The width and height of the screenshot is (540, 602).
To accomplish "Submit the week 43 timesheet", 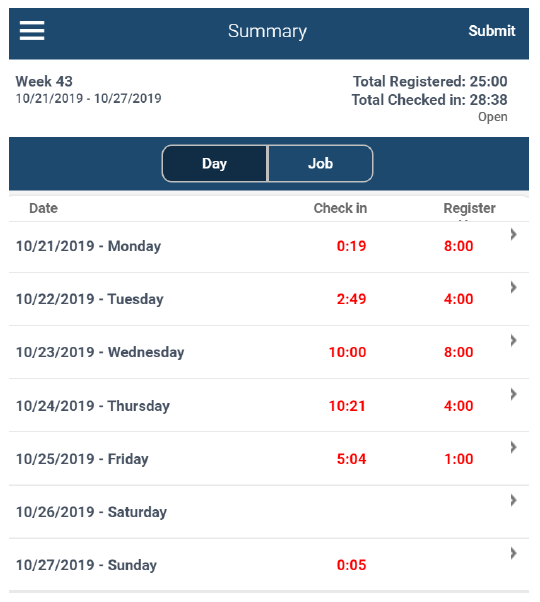I will coord(492,31).
